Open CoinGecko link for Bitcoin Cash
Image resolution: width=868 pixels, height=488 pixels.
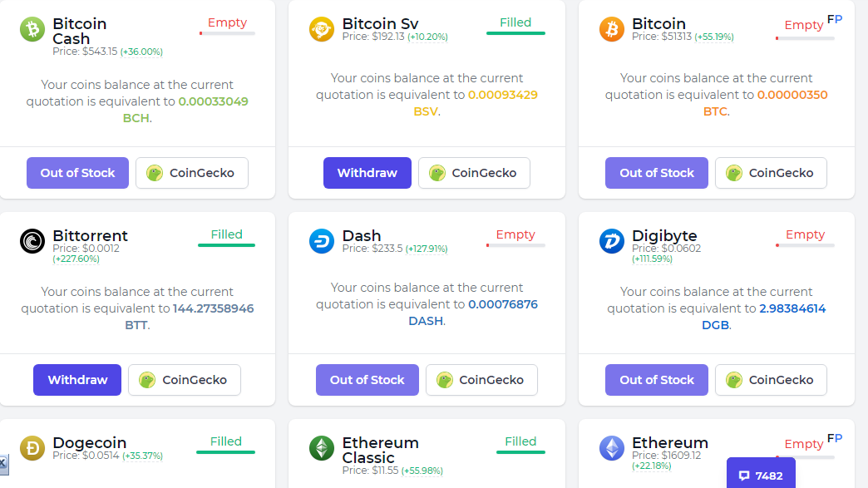[x=191, y=173]
